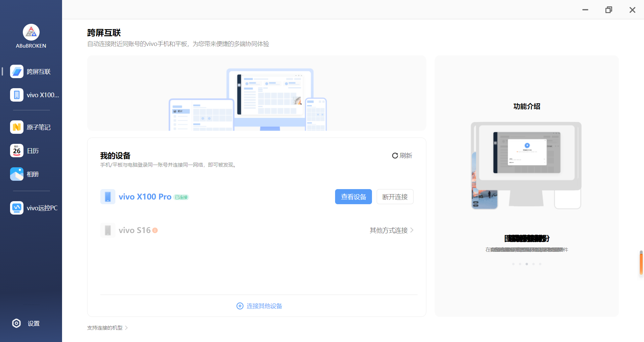
Task: Click the orange warning icon beside vivo S16
Action: [x=155, y=230]
